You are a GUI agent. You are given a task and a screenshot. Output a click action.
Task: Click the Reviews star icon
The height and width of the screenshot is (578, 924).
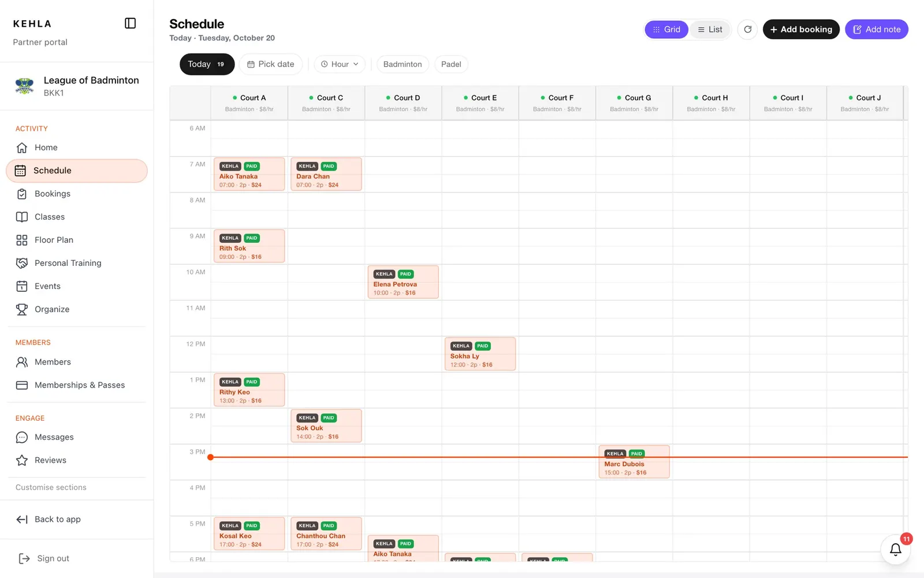click(22, 460)
